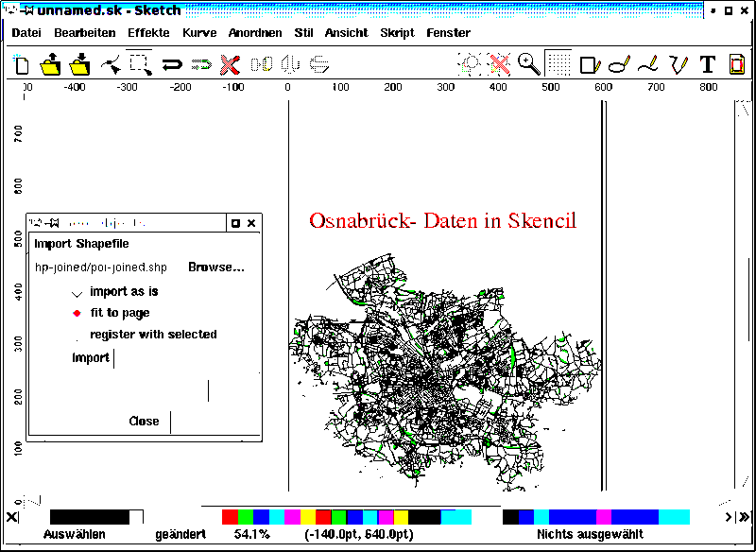Select the dashed rectangle selection tool
The height and width of the screenshot is (552, 756).
tap(140, 64)
